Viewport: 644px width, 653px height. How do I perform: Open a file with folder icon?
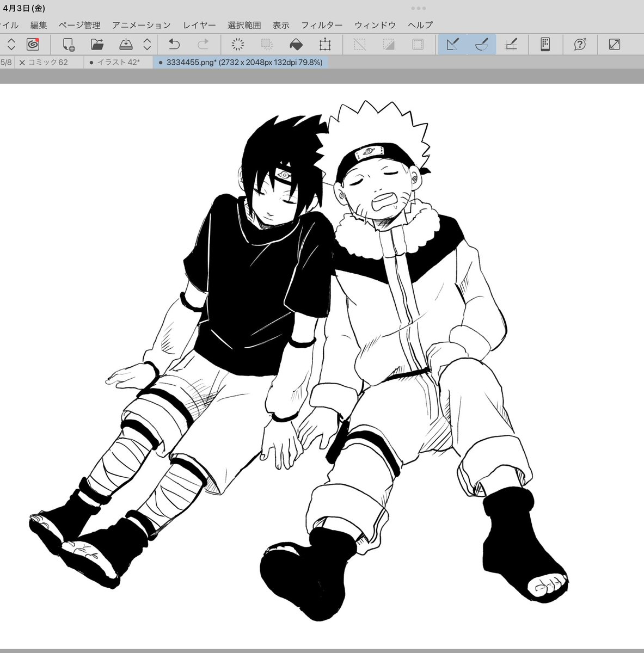click(x=97, y=44)
